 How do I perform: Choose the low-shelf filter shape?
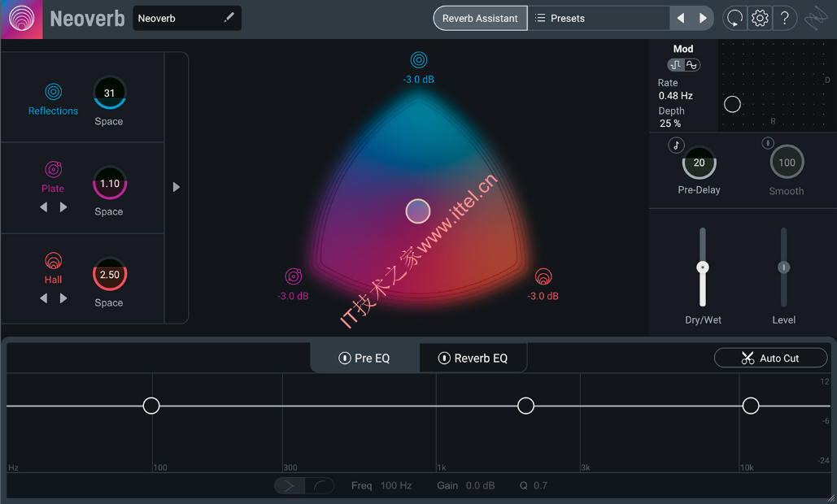[319, 485]
